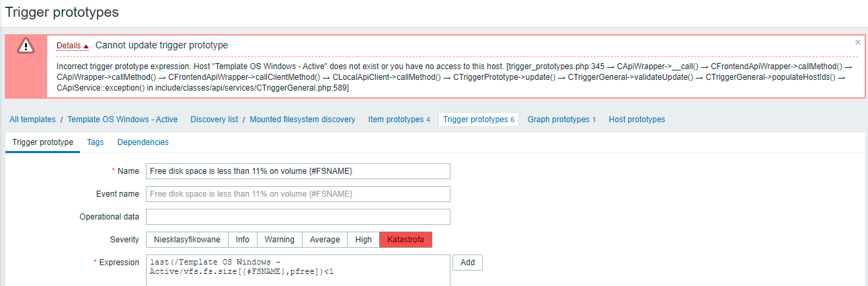The height and width of the screenshot is (286, 868).
Task: Choose Average severity level
Action: click(x=325, y=240)
